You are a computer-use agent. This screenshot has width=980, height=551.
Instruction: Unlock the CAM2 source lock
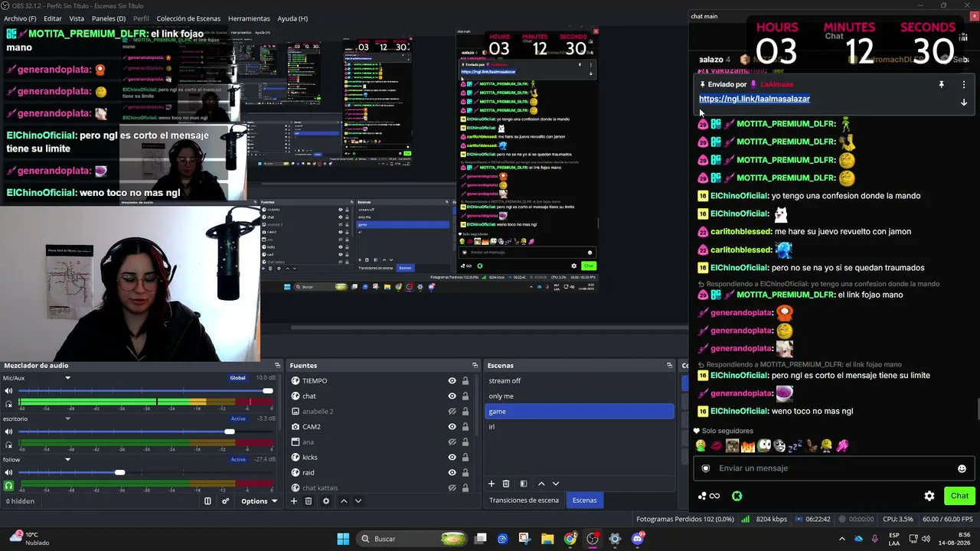(465, 427)
